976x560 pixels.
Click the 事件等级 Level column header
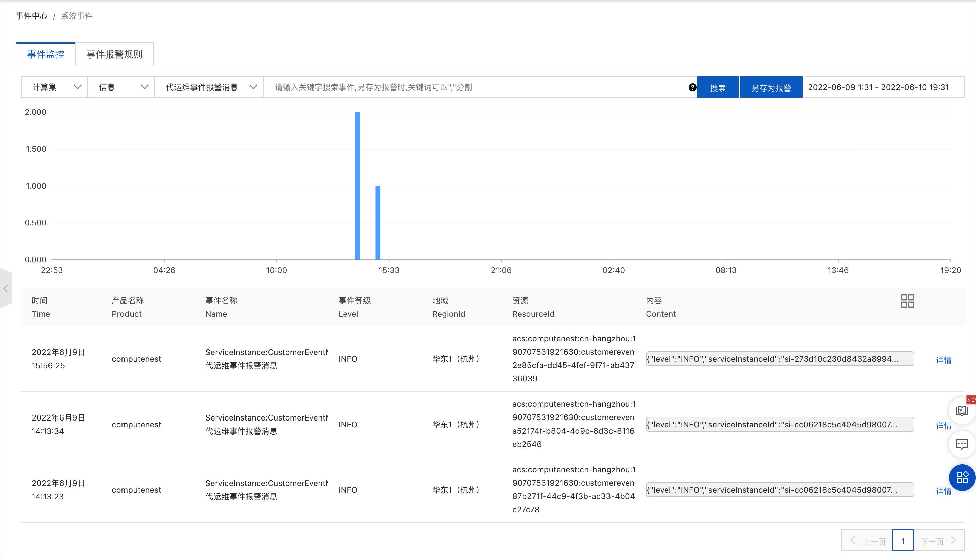(354, 307)
